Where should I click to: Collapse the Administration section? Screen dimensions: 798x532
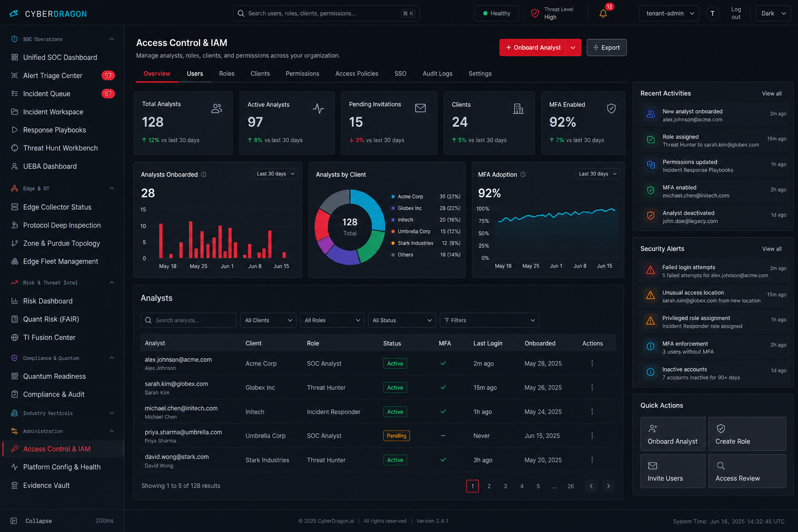(x=112, y=431)
